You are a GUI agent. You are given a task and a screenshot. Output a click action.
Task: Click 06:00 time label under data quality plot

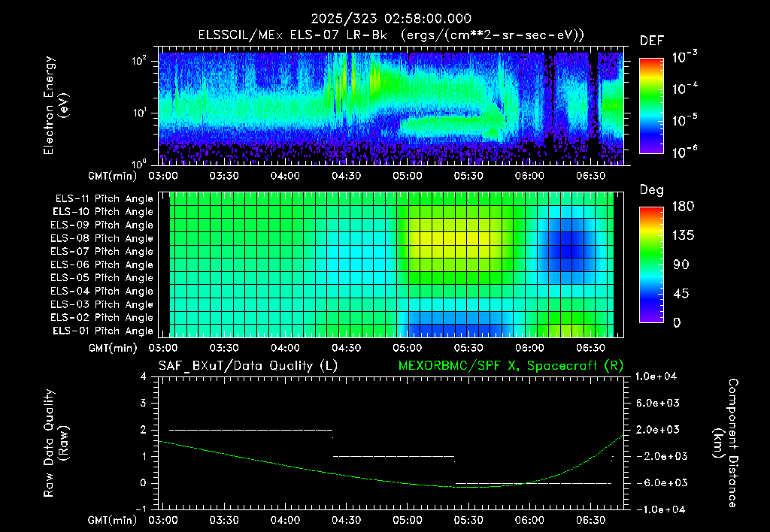click(529, 520)
